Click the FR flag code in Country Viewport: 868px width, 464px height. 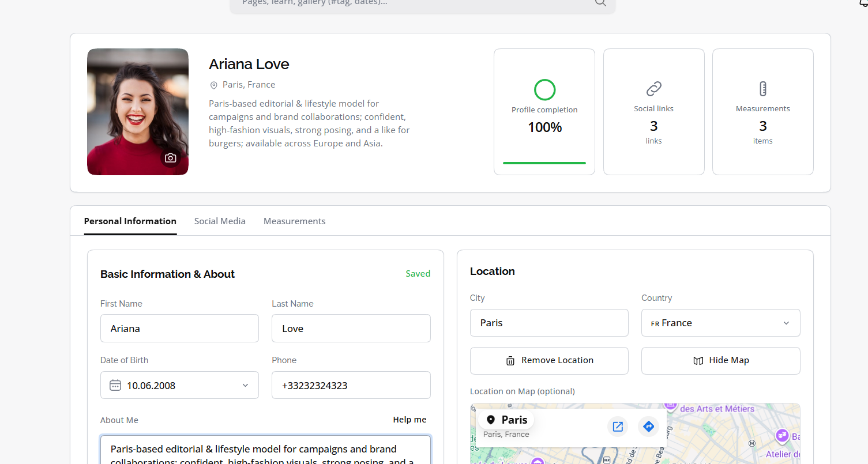point(655,323)
